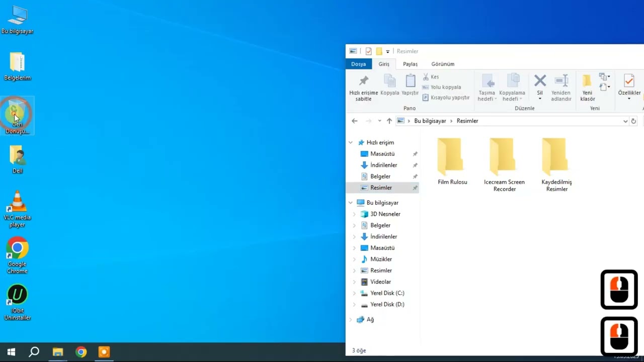
Task: Go back with the back arrow
Action: (x=355, y=121)
